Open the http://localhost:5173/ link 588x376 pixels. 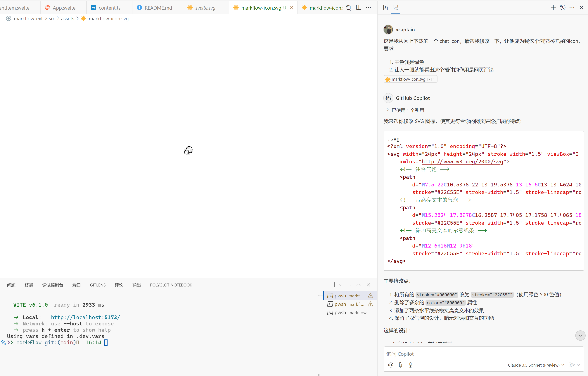click(85, 317)
